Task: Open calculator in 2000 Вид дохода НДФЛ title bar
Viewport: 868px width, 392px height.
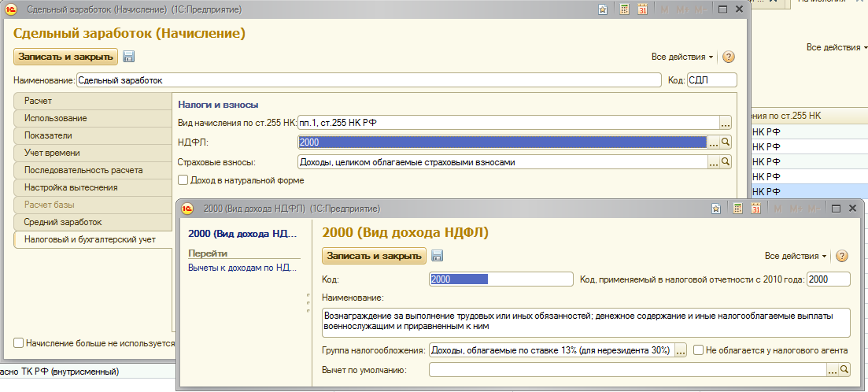Action: coord(737,209)
